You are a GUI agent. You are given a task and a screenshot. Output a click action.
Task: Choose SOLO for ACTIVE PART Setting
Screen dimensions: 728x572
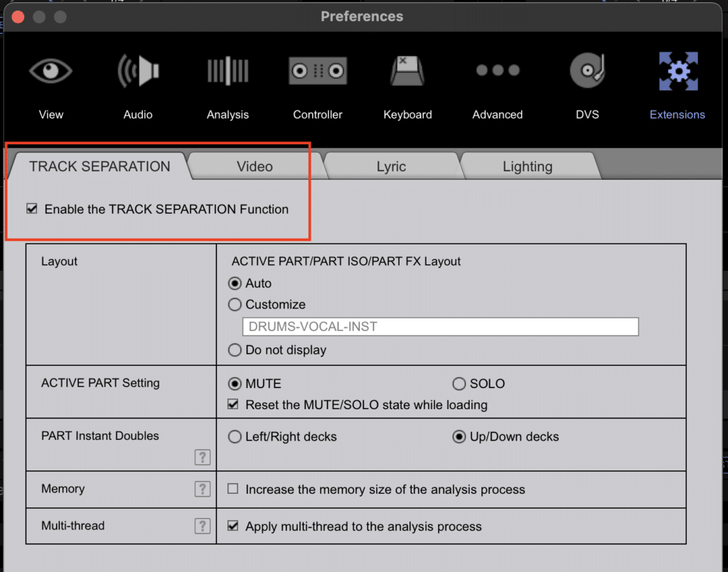459,384
